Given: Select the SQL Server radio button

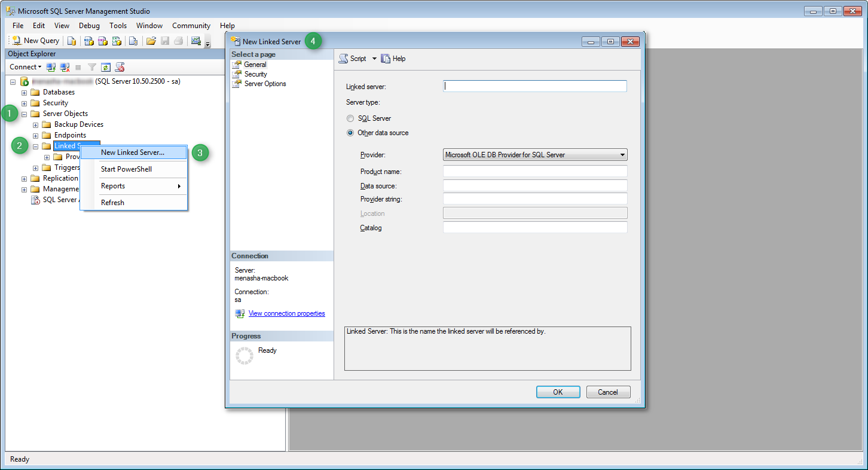Looking at the screenshot, I should coord(350,118).
